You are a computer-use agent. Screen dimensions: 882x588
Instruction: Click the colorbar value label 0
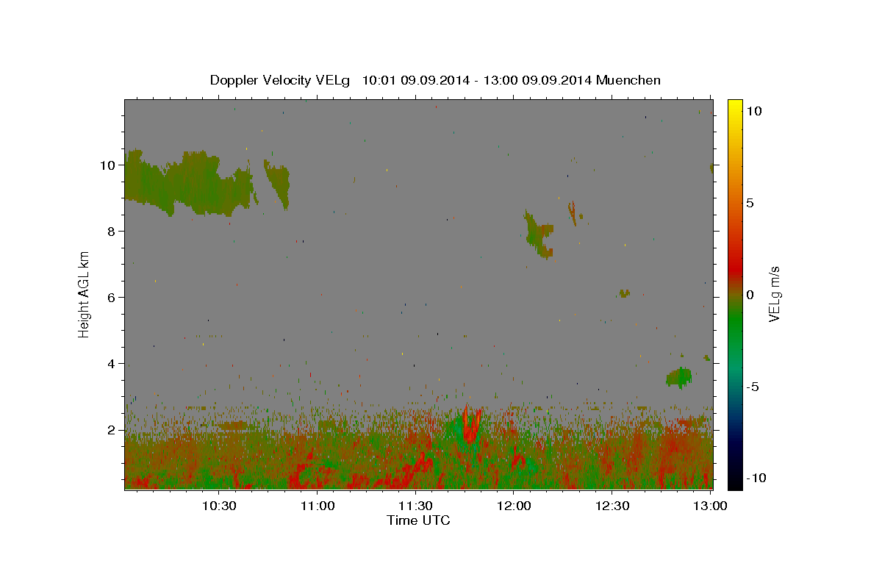(x=750, y=295)
